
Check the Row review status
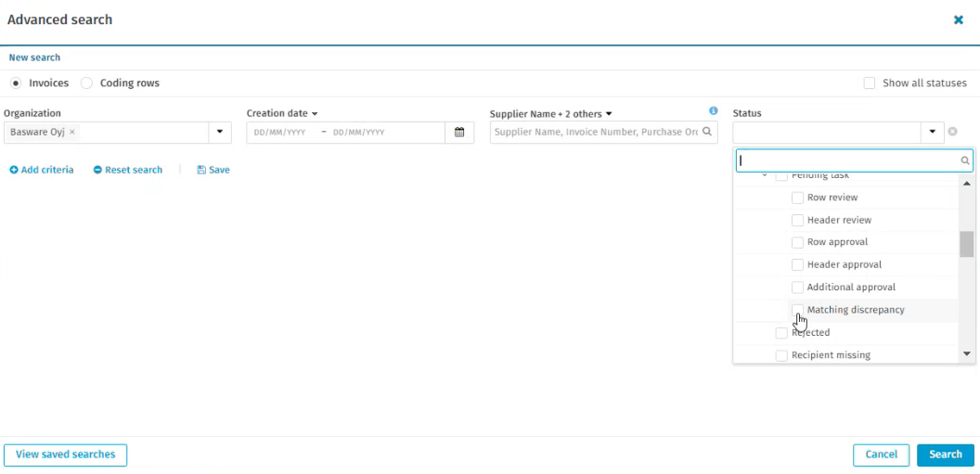(797, 198)
